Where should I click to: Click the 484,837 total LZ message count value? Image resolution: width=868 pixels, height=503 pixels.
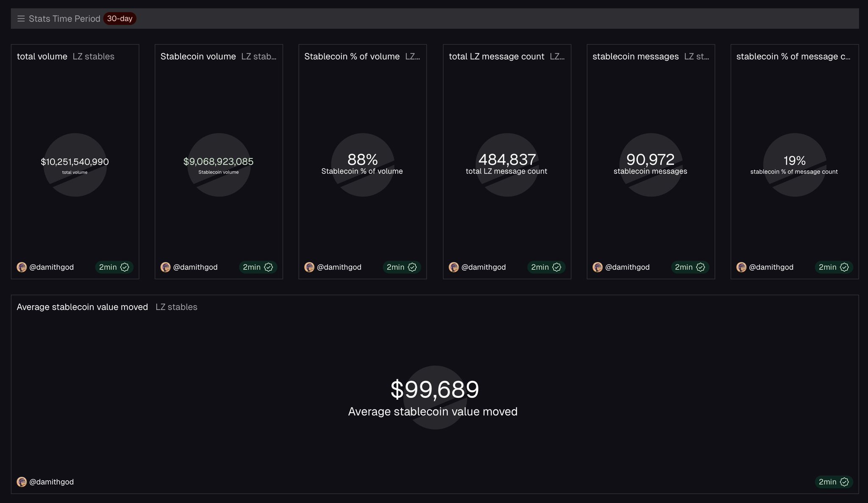[x=507, y=160]
